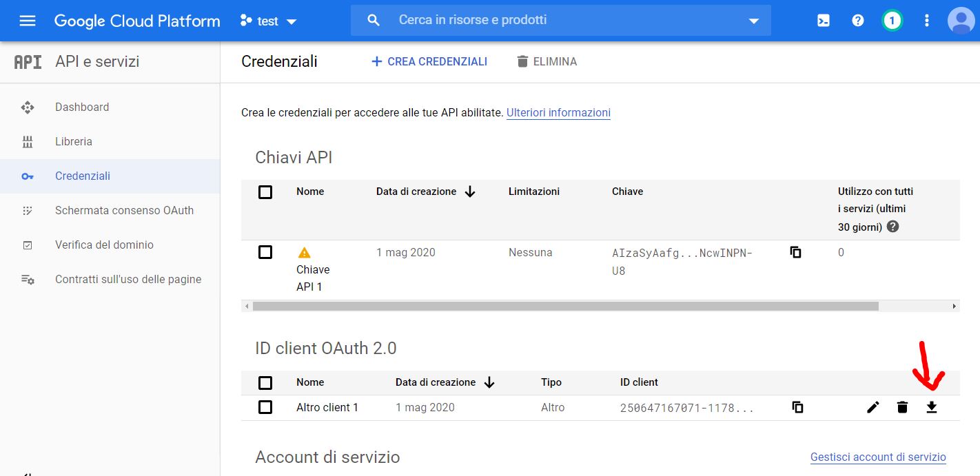Click the ID client column header
The width and height of the screenshot is (980, 476).
pyautogui.click(x=640, y=382)
